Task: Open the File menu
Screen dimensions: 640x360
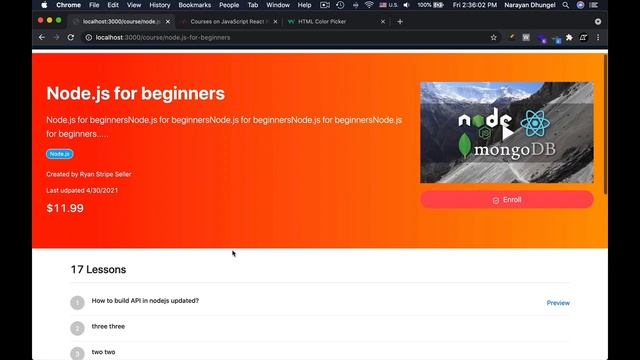Action: tap(94, 5)
